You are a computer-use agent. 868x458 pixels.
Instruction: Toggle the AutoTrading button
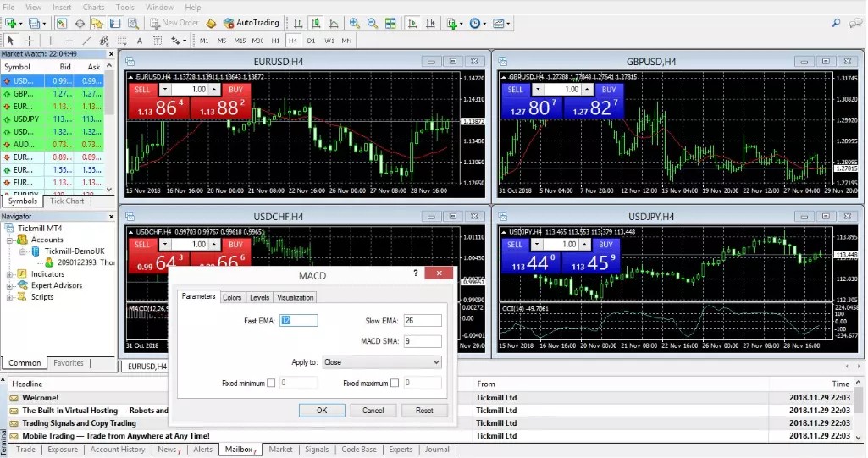pos(252,23)
